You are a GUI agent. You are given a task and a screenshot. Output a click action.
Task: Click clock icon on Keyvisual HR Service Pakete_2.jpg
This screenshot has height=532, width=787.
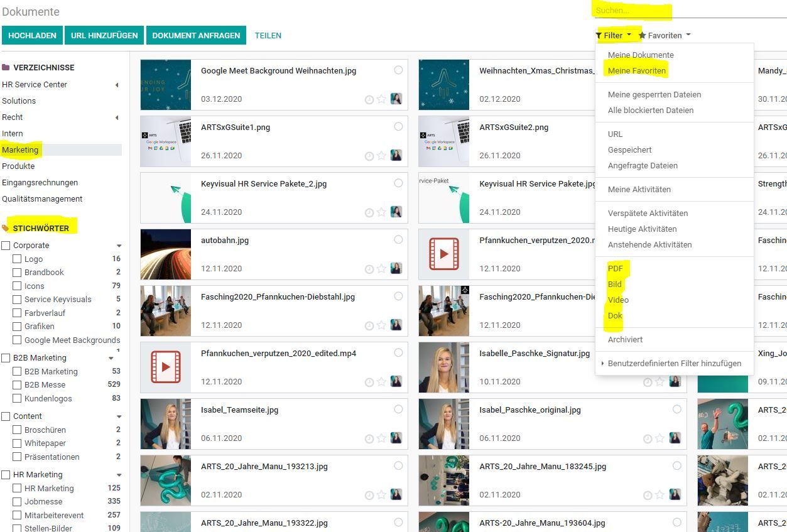click(x=369, y=212)
